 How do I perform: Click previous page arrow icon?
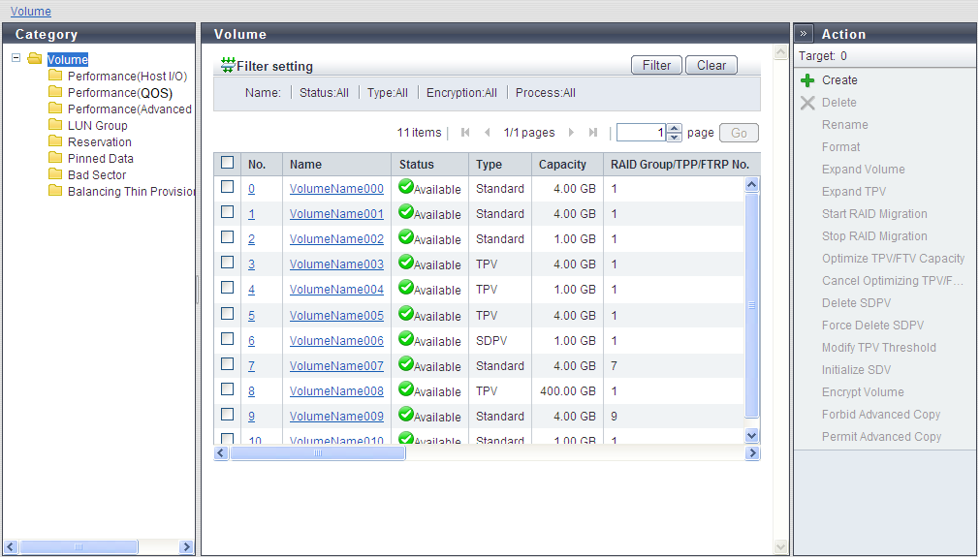point(487,133)
